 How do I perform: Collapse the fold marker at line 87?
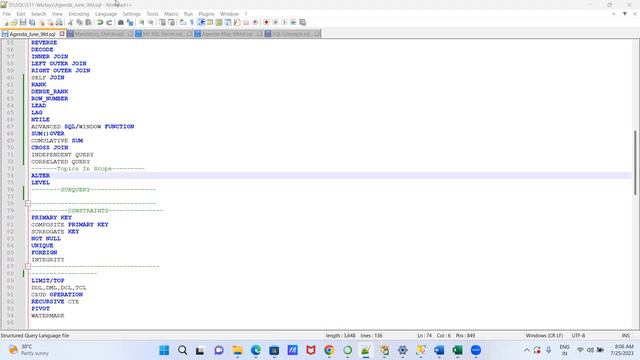click(28, 267)
